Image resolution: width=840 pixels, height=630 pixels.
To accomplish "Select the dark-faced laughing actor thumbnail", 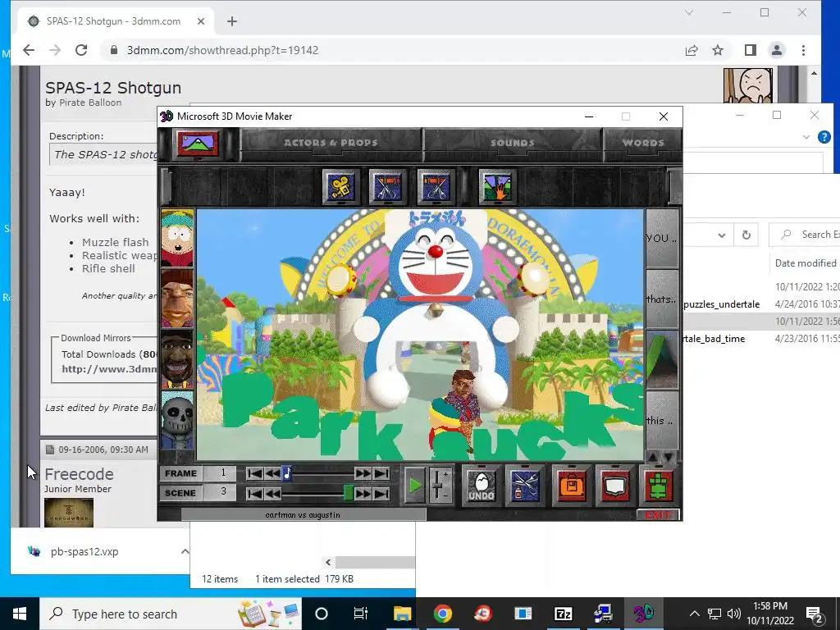I will pos(177,359).
